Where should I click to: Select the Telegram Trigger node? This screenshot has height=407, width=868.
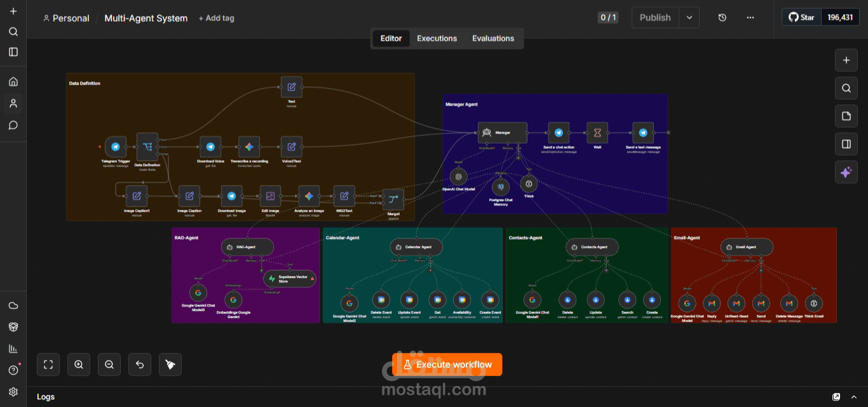point(116,146)
